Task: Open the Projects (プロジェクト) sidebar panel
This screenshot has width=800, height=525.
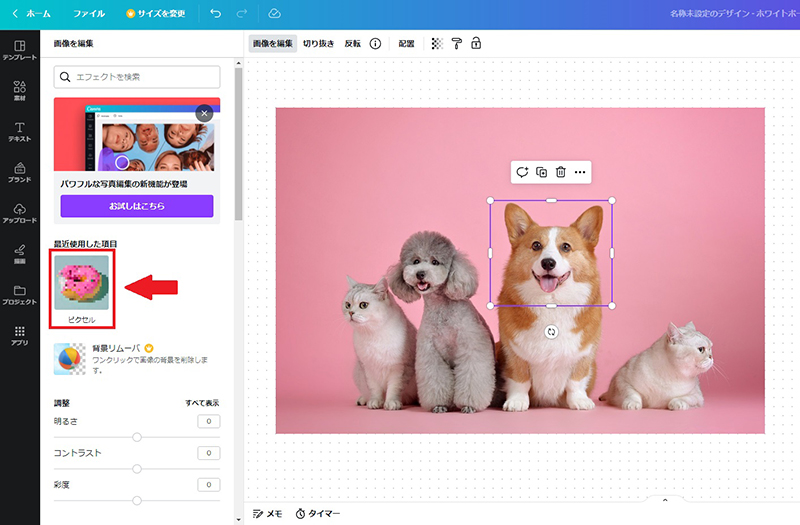Action: point(19,295)
